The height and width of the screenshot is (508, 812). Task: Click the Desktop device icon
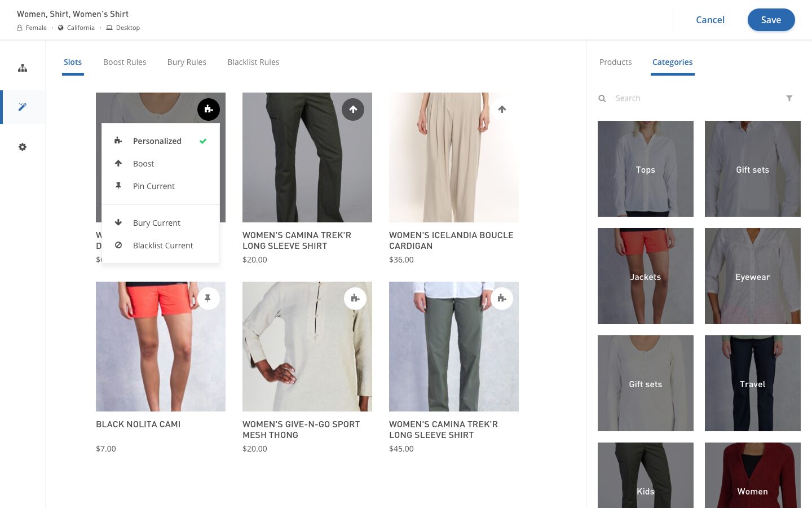[109, 28]
